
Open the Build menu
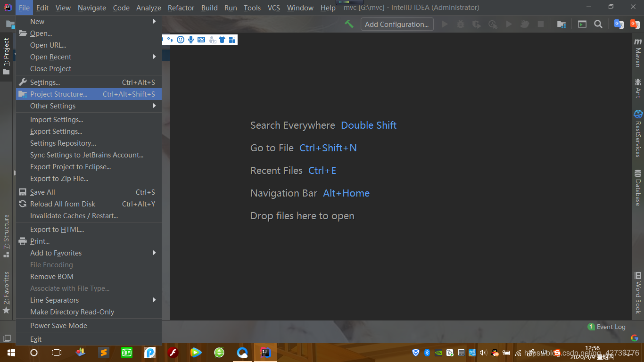click(209, 8)
